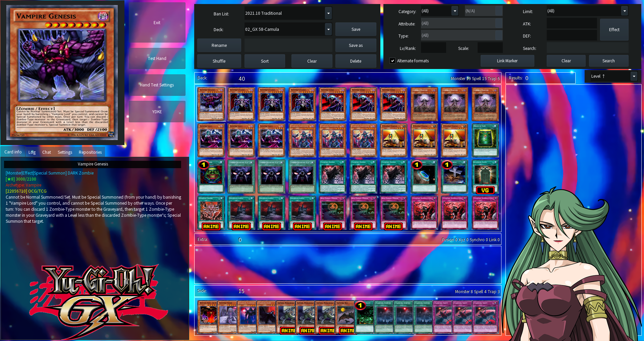This screenshot has height=341, width=644.
Task: Select the rightmost Pyramid Turtle card
Action: pos(454,140)
